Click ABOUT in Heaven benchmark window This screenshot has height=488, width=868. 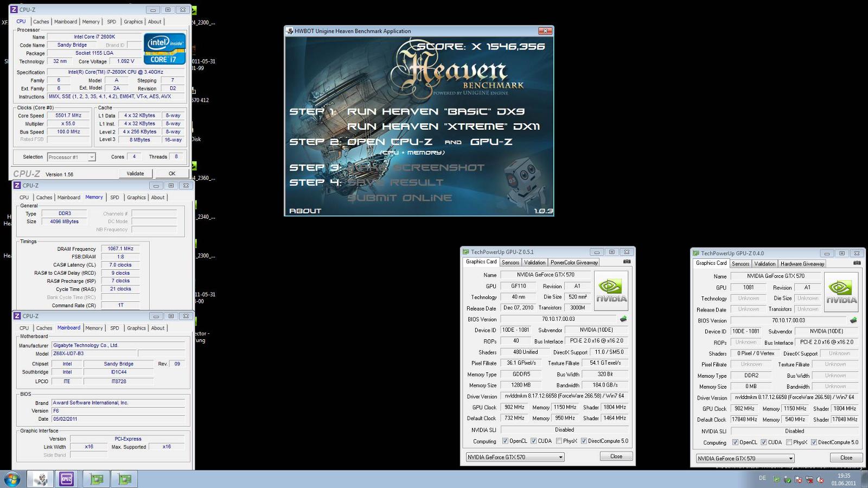click(x=305, y=211)
